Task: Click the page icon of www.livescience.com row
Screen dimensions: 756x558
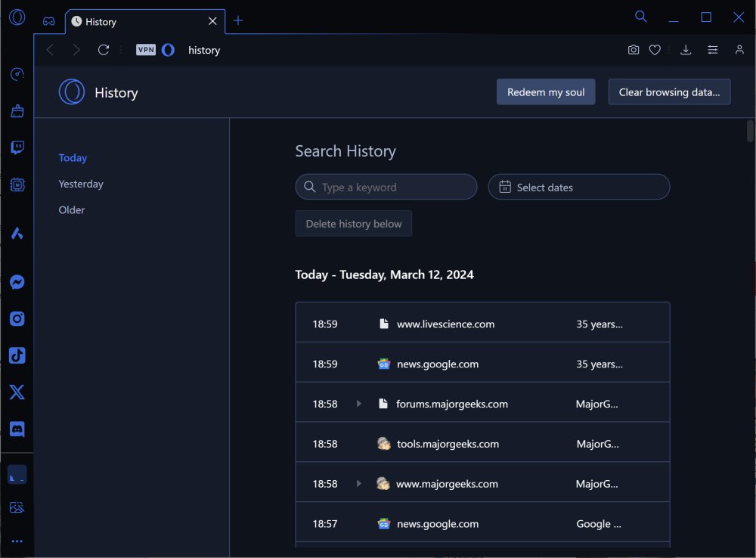Action: coord(384,324)
